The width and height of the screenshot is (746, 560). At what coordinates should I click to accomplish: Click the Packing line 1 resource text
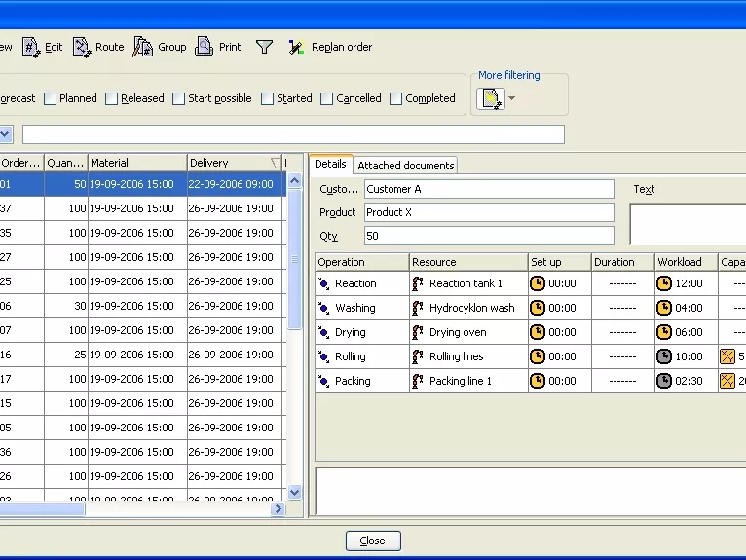tap(461, 381)
